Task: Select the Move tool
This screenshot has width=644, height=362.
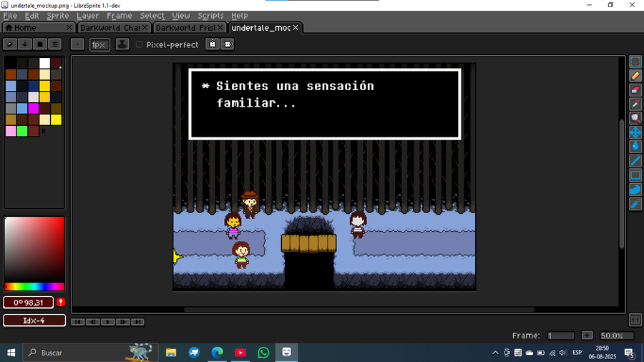Action: (635, 132)
